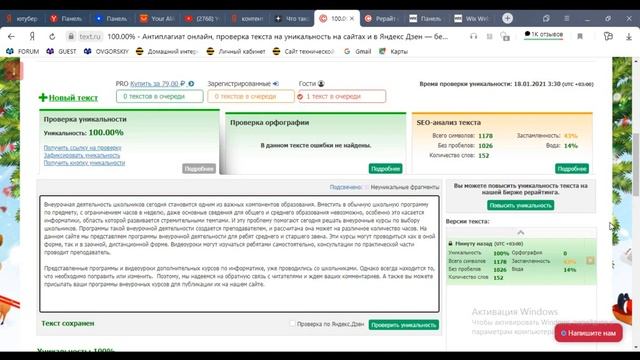Open the GUEST bookmark
The height and width of the screenshot is (360, 640).
pos(61,51)
